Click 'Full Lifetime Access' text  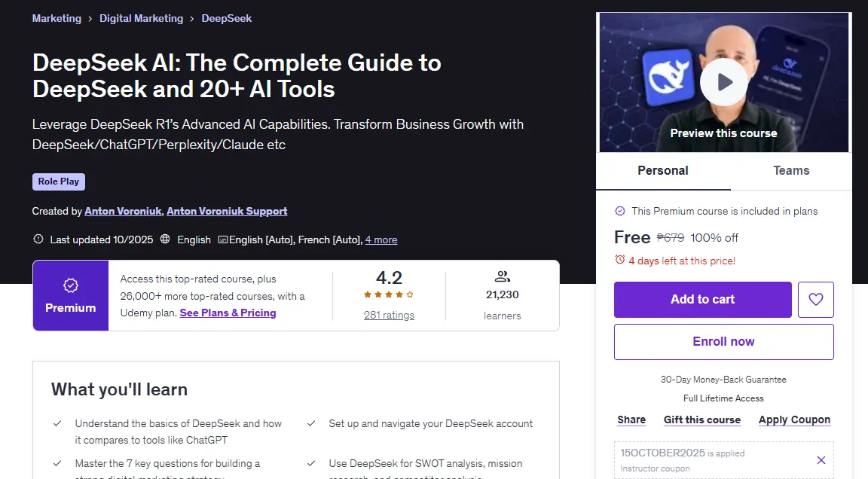click(x=723, y=398)
